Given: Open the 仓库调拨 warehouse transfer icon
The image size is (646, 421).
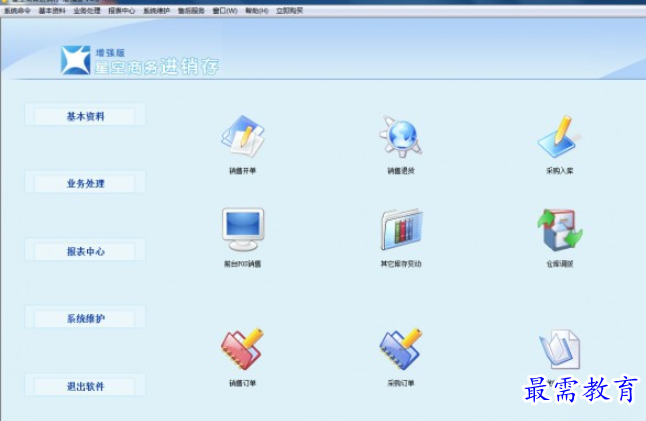Looking at the screenshot, I should click(x=559, y=230).
